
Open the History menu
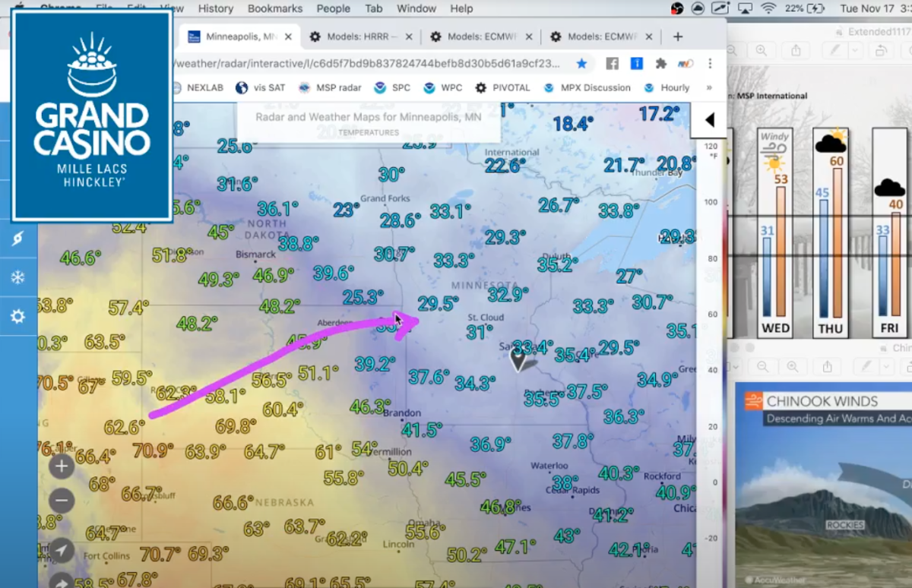(x=215, y=9)
